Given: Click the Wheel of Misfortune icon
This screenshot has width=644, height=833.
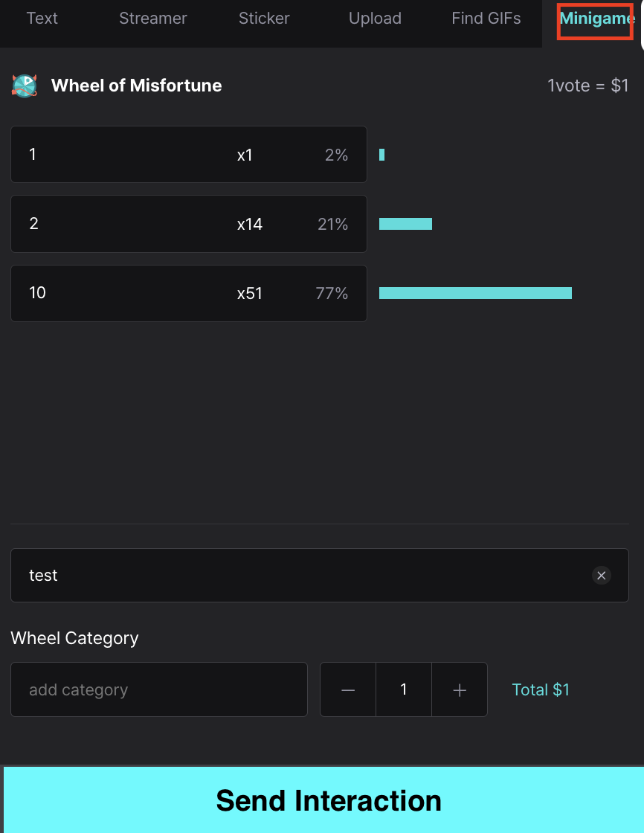Looking at the screenshot, I should point(25,86).
